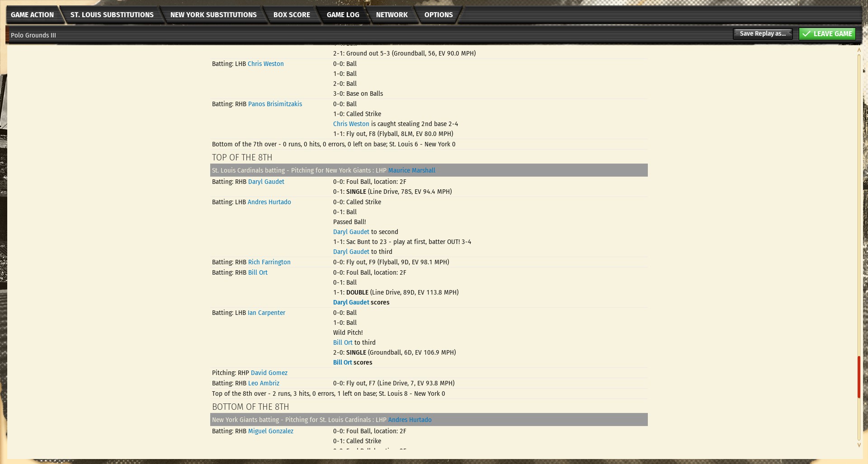Open the Network tab
Viewport: 868px width, 464px height.
coord(392,15)
